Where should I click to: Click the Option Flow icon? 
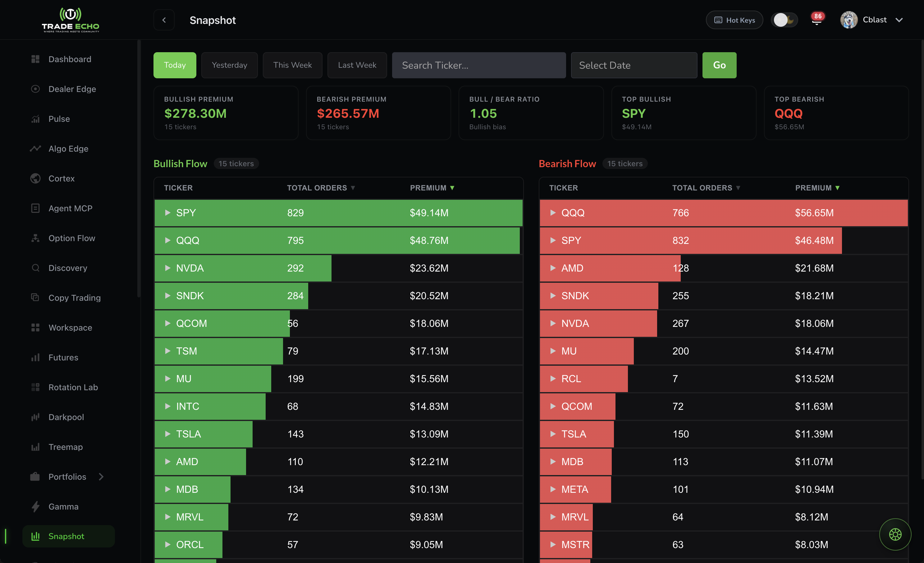(35, 238)
